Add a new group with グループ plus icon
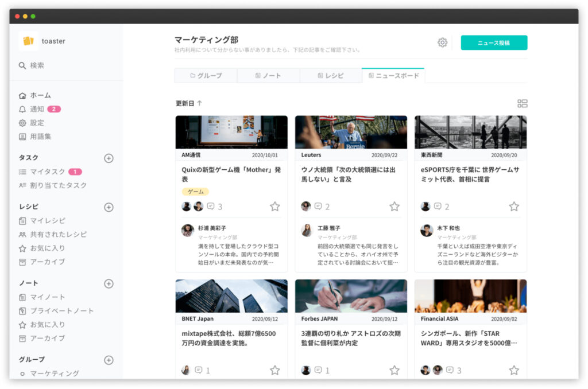The image size is (588, 389). [109, 360]
